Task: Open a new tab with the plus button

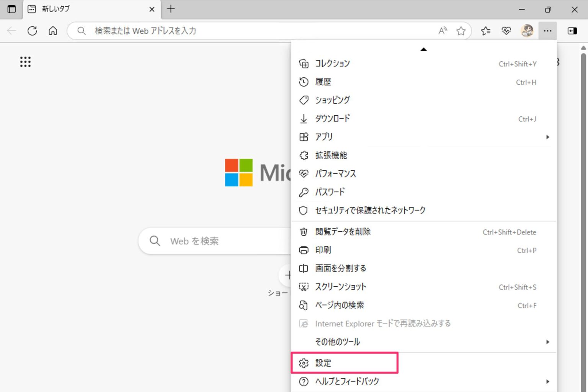Action: pyautogui.click(x=171, y=9)
